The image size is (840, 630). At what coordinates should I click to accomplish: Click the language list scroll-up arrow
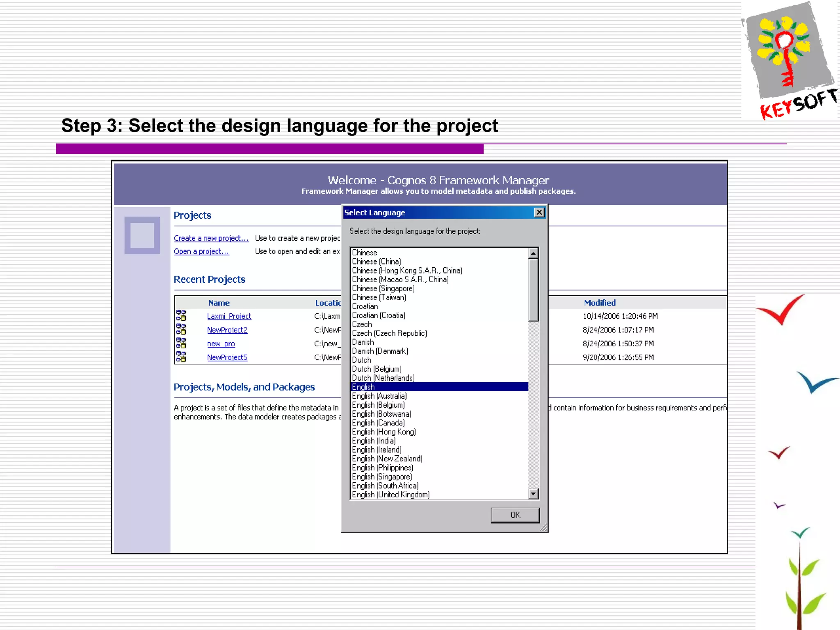click(x=533, y=253)
